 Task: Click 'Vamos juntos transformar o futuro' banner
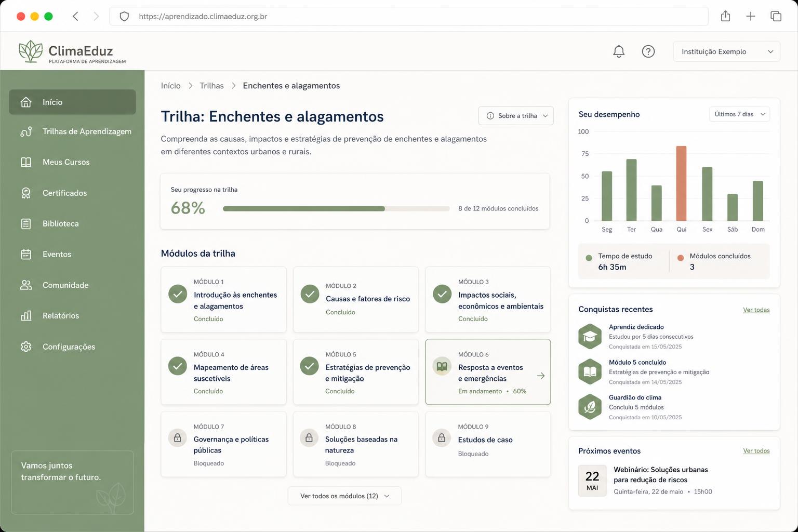coord(72,483)
